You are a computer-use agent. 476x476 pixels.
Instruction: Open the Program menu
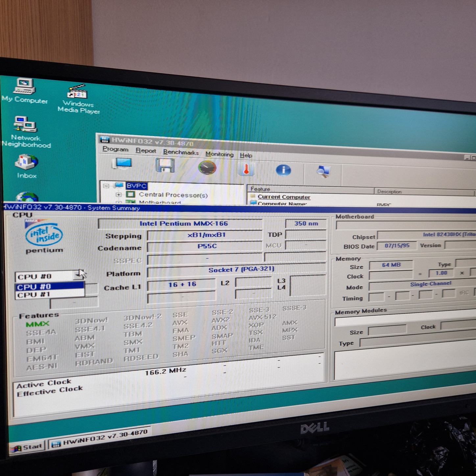115,149
